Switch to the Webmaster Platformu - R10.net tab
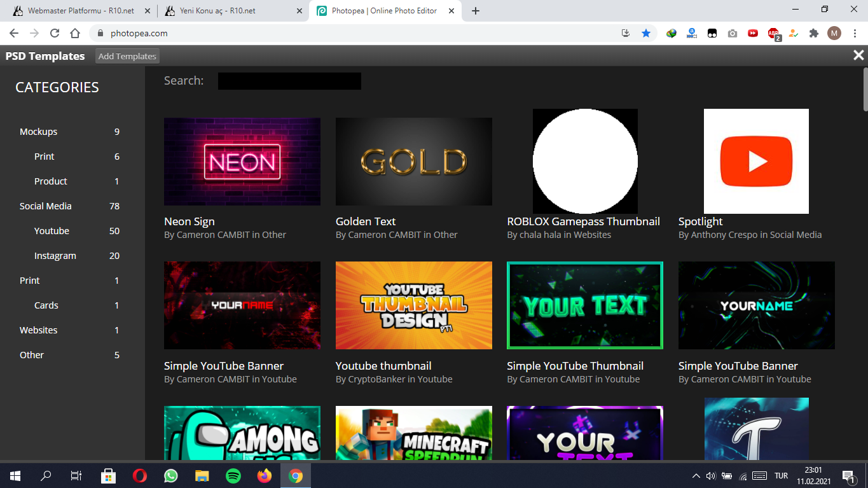The height and width of the screenshot is (488, 868). click(81, 11)
